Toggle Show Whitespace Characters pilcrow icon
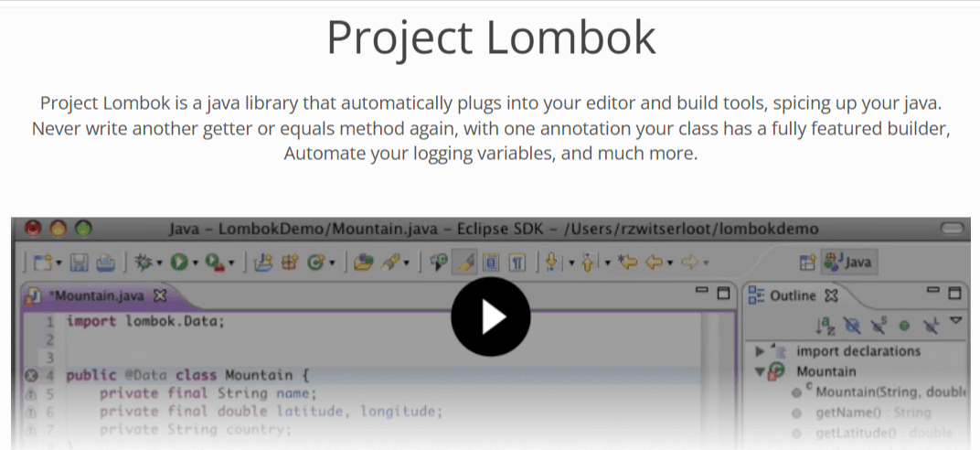980x450 pixels. tap(517, 263)
